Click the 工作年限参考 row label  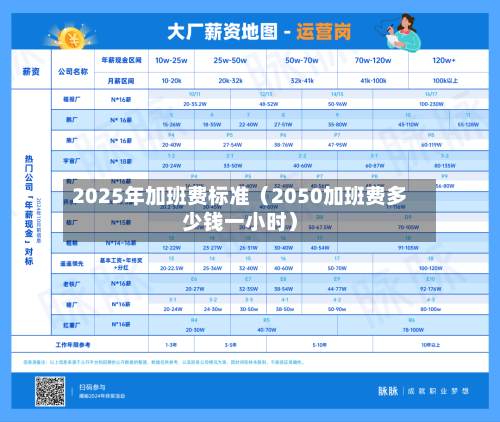click(x=73, y=345)
